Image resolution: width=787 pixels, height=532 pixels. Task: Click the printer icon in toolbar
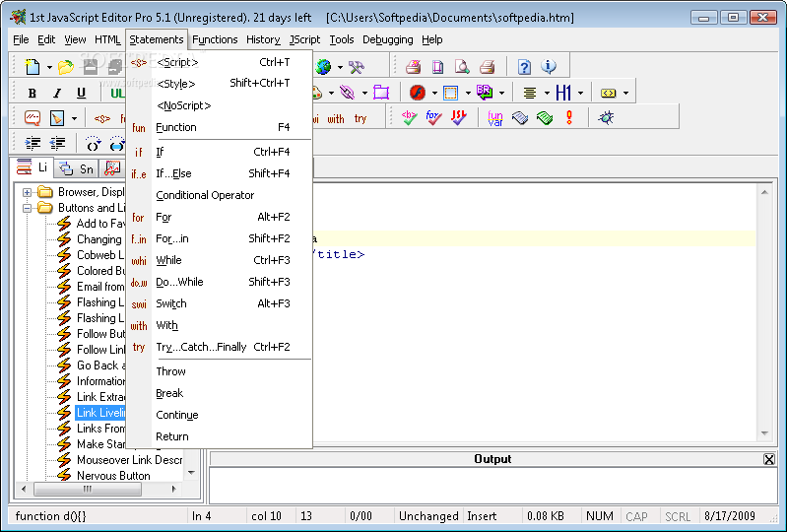coord(487,66)
